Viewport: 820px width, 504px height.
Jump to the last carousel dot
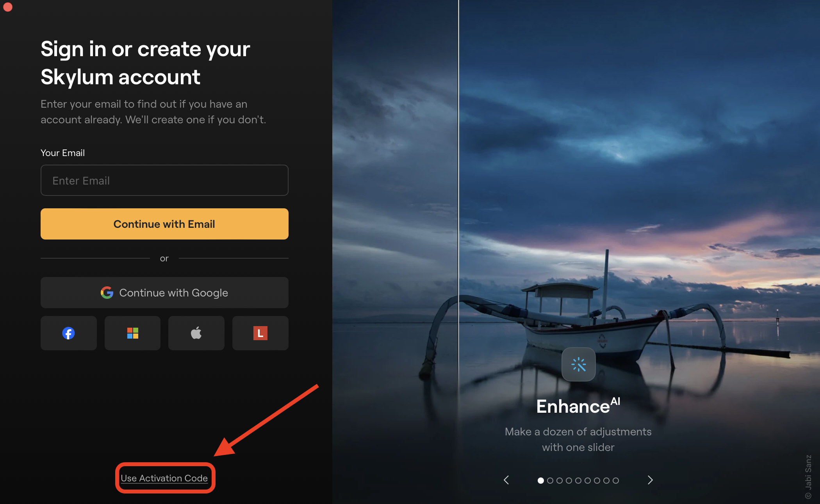(x=616, y=481)
